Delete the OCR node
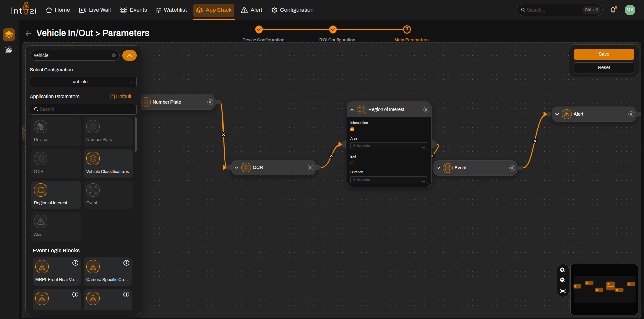The image size is (644, 319). click(x=310, y=168)
